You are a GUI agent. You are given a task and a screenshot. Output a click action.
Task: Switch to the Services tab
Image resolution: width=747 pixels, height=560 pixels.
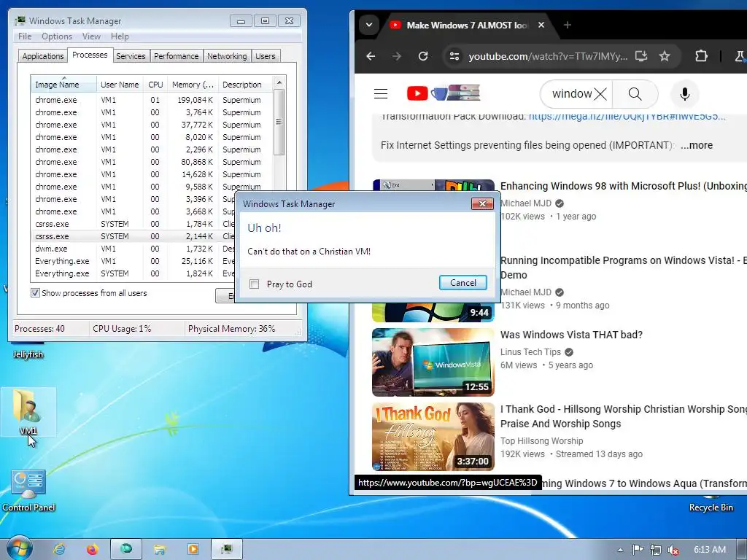[131, 56]
